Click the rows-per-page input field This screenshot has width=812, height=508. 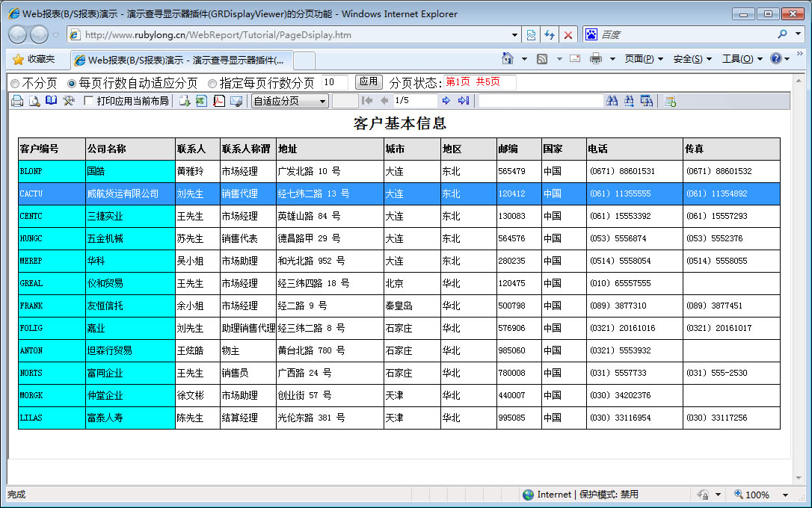[x=334, y=83]
